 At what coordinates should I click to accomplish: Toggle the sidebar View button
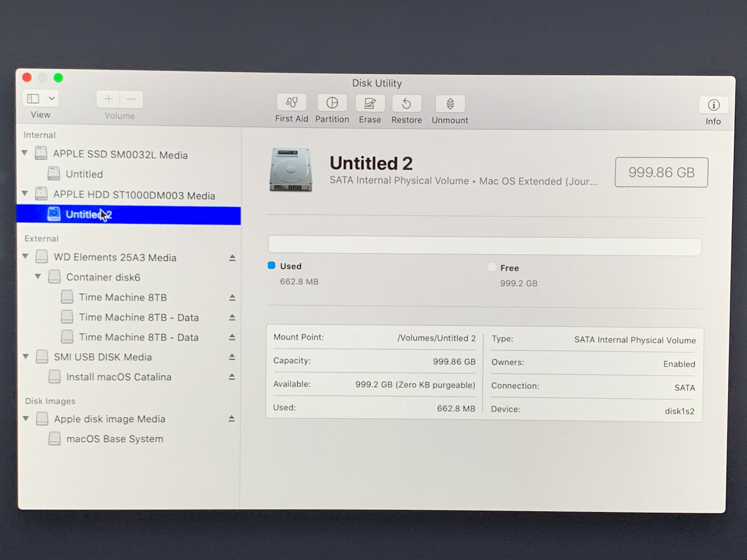pos(33,99)
